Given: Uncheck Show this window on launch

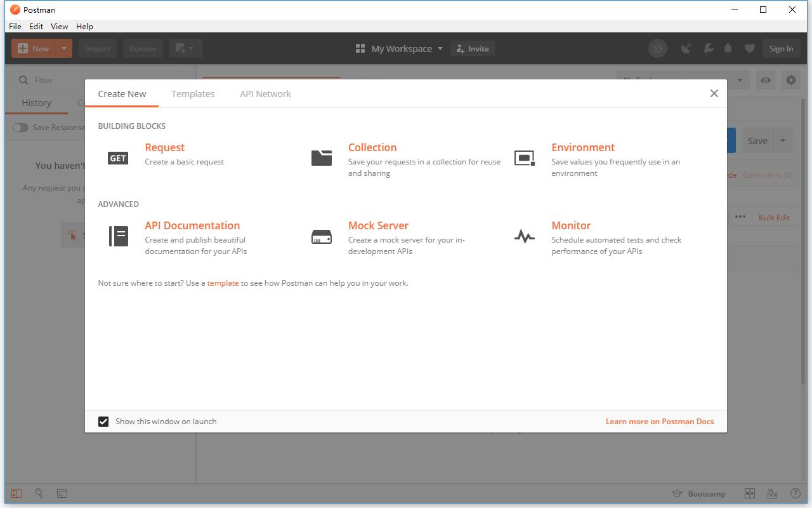Looking at the screenshot, I should 103,422.
